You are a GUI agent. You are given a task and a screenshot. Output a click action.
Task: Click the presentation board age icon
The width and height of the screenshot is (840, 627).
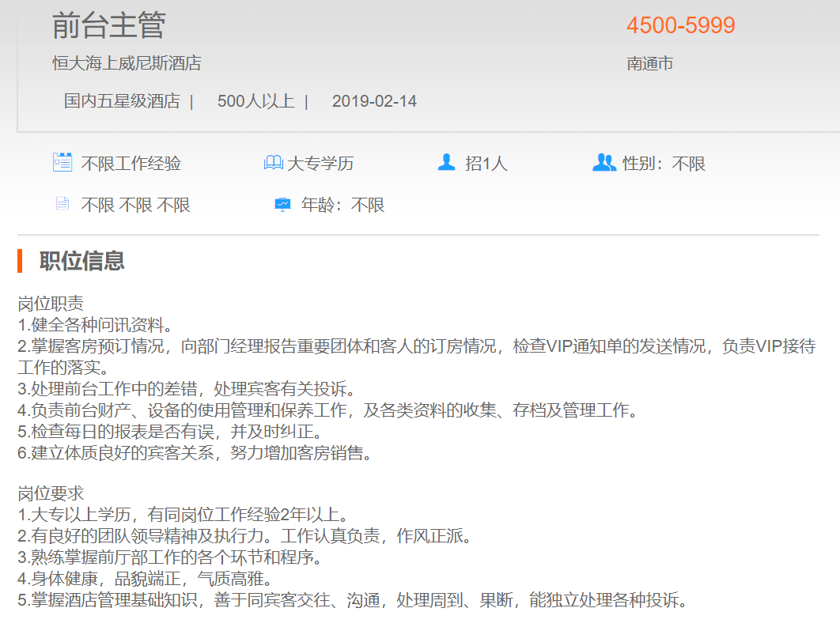(282, 205)
